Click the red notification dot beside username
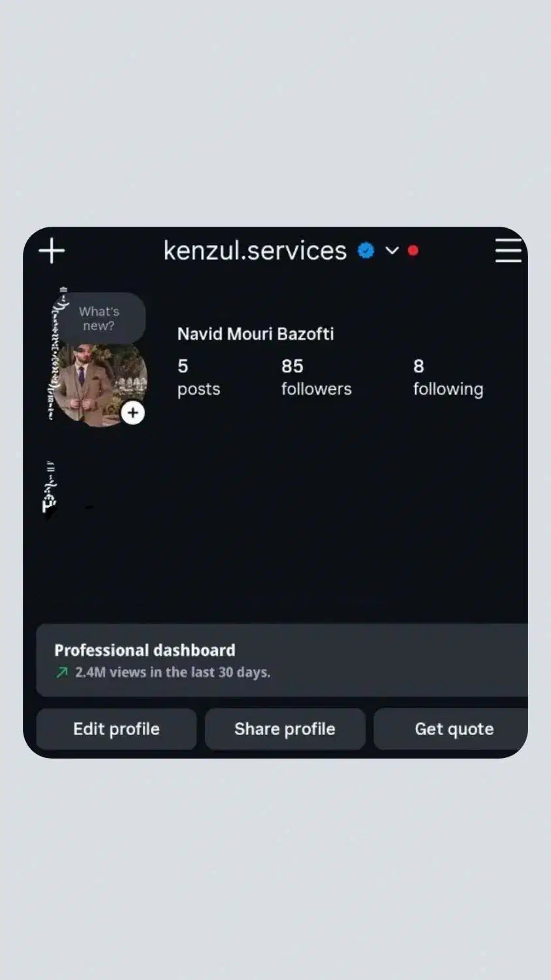The width and height of the screenshot is (551, 980). pos(413,250)
